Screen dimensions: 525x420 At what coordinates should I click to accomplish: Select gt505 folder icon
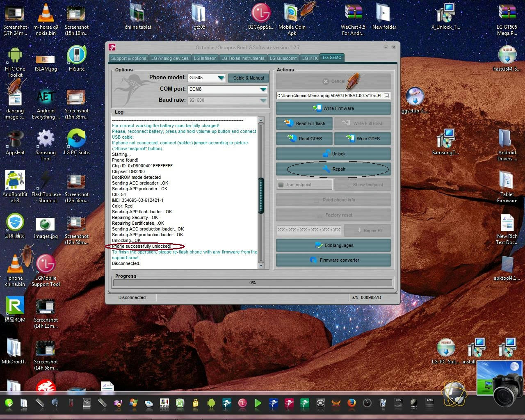199,16
